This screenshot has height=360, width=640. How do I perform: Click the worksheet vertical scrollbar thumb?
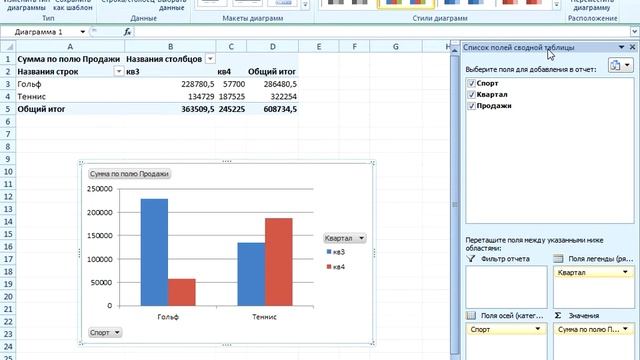(x=455, y=204)
